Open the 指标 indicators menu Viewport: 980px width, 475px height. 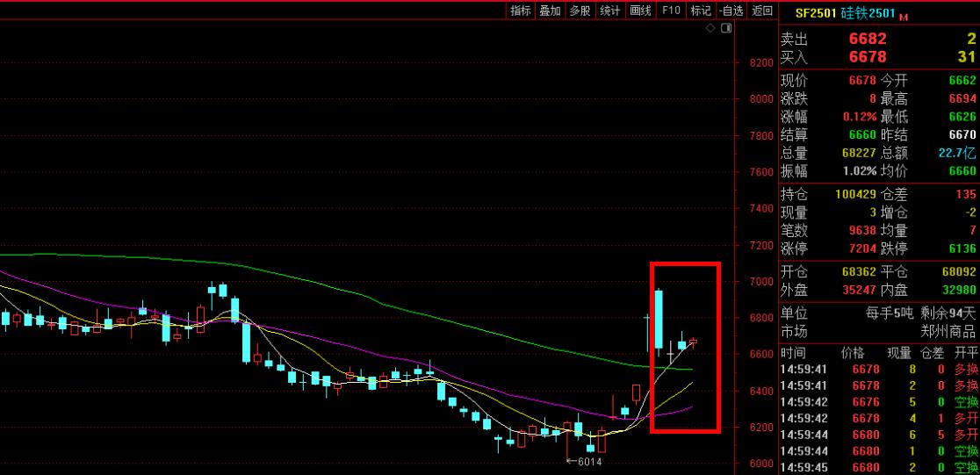point(521,11)
